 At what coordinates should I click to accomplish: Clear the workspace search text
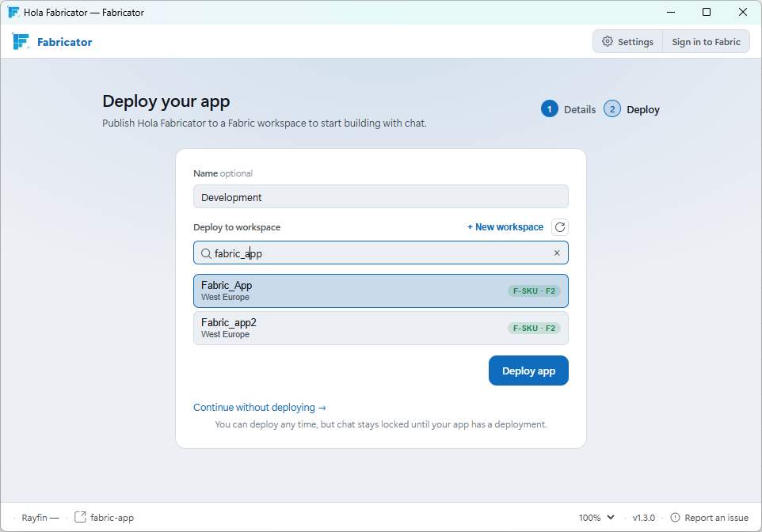[557, 253]
